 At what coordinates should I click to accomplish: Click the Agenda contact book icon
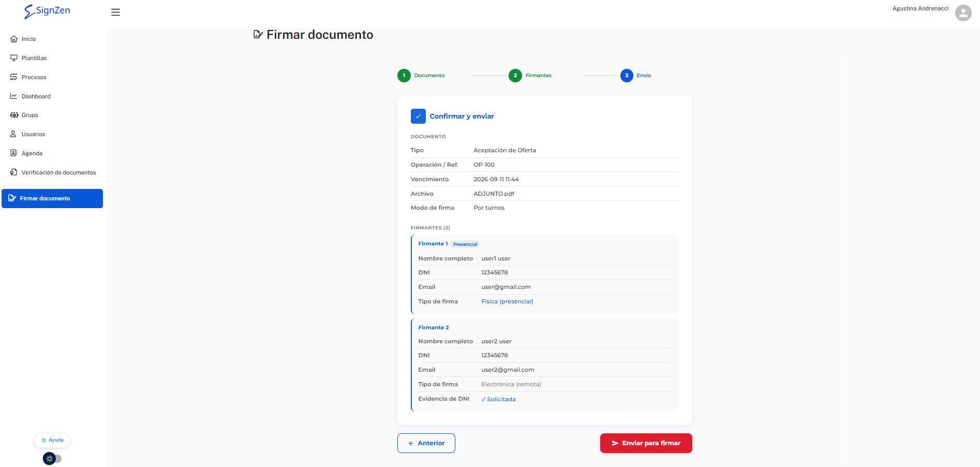point(14,153)
